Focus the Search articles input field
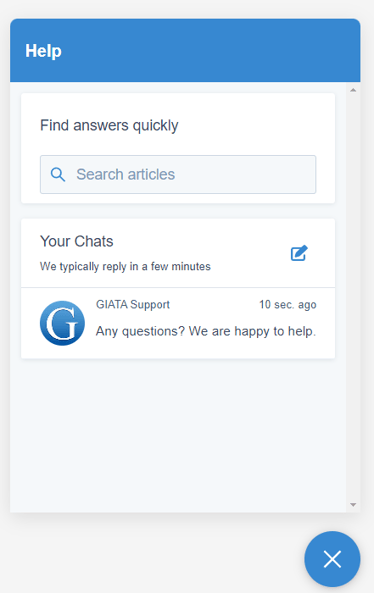 (178, 174)
